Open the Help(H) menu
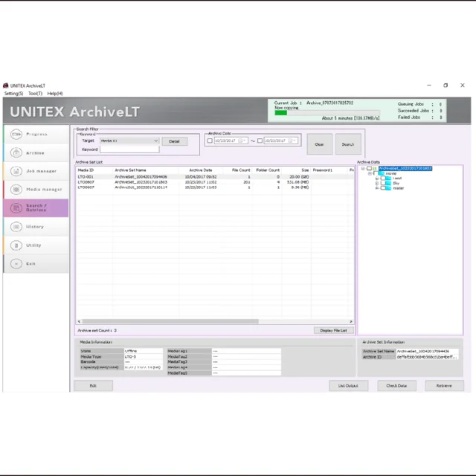 pyautogui.click(x=55, y=94)
